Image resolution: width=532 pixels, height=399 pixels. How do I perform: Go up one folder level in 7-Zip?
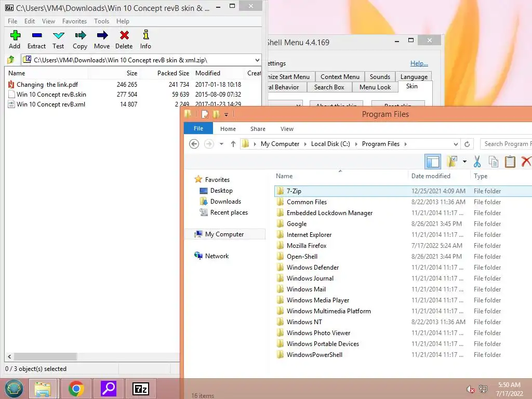(11, 60)
